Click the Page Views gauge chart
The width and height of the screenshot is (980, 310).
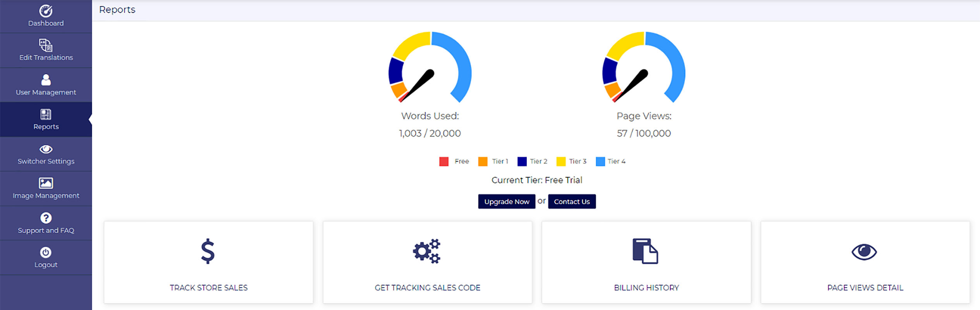click(x=644, y=68)
